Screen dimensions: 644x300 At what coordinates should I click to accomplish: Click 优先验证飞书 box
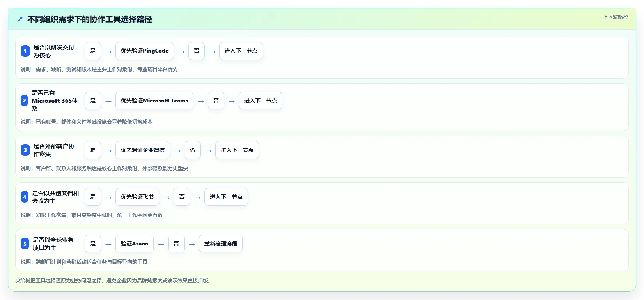[x=137, y=197]
